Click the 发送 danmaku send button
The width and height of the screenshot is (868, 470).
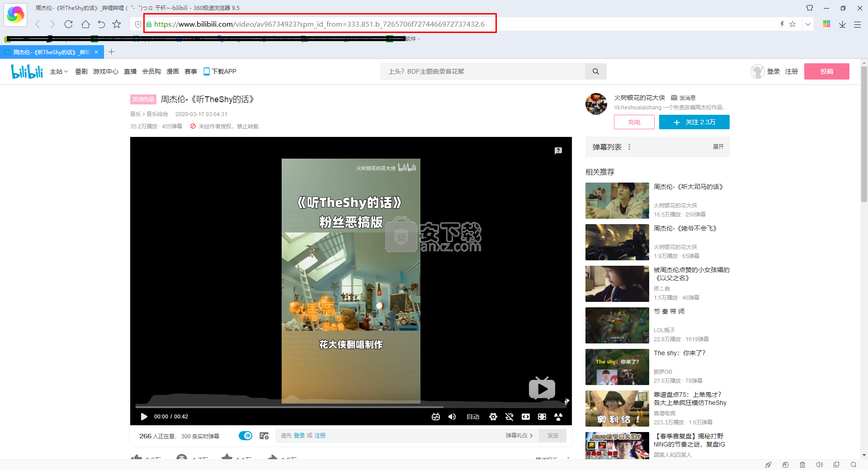[553, 436]
